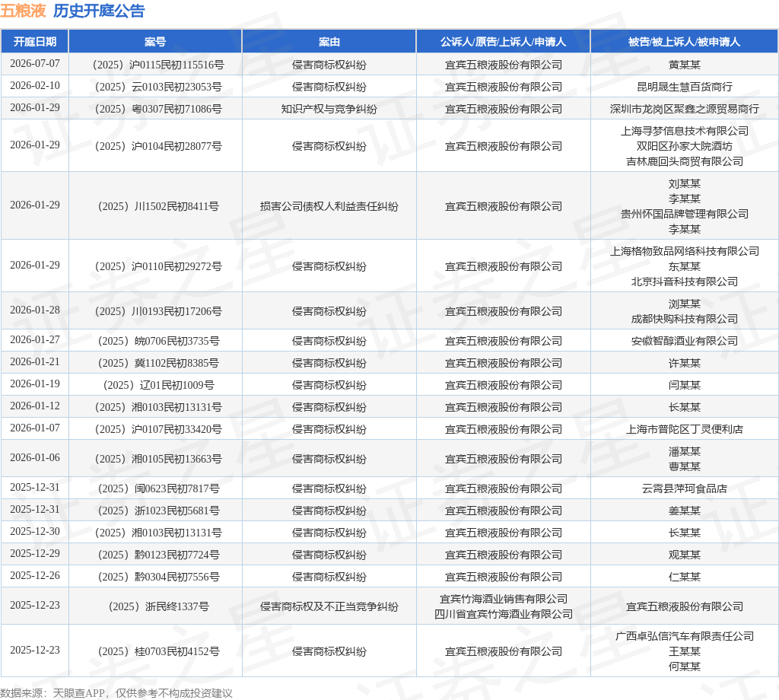779x700 pixels.
Task: Click case number 浙1023民初5681号
Action: [158, 511]
